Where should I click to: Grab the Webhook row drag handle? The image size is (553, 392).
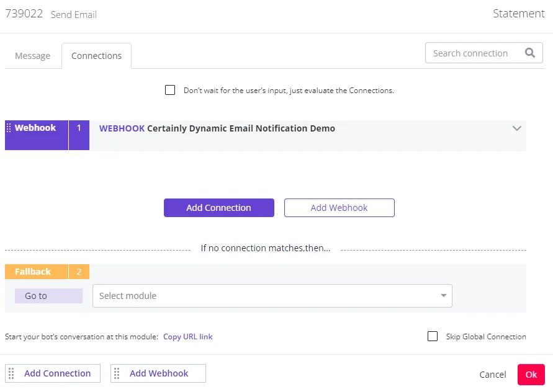[x=9, y=128]
